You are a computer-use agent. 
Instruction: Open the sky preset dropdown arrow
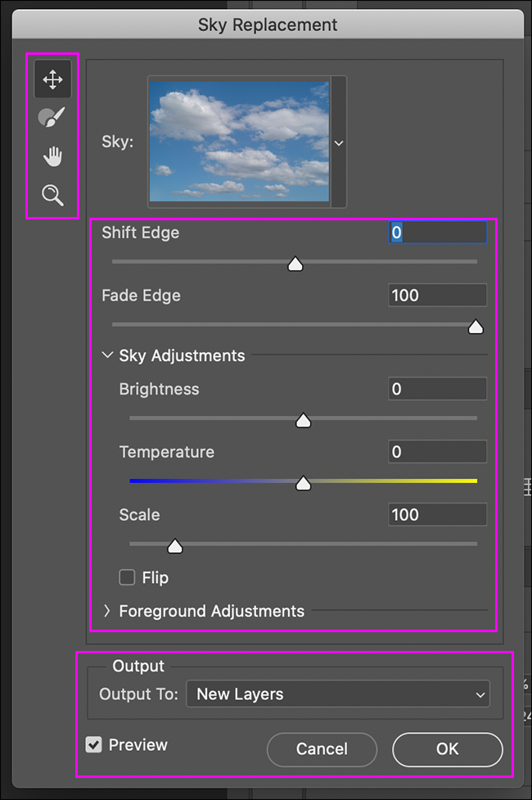click(339, 142)
